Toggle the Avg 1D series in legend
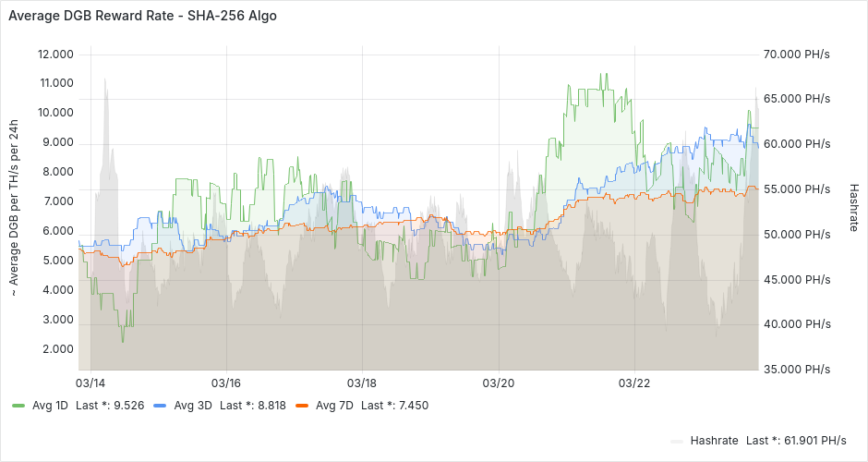The height and width of the screenshot is (462, 868). (x=51, y=406)
